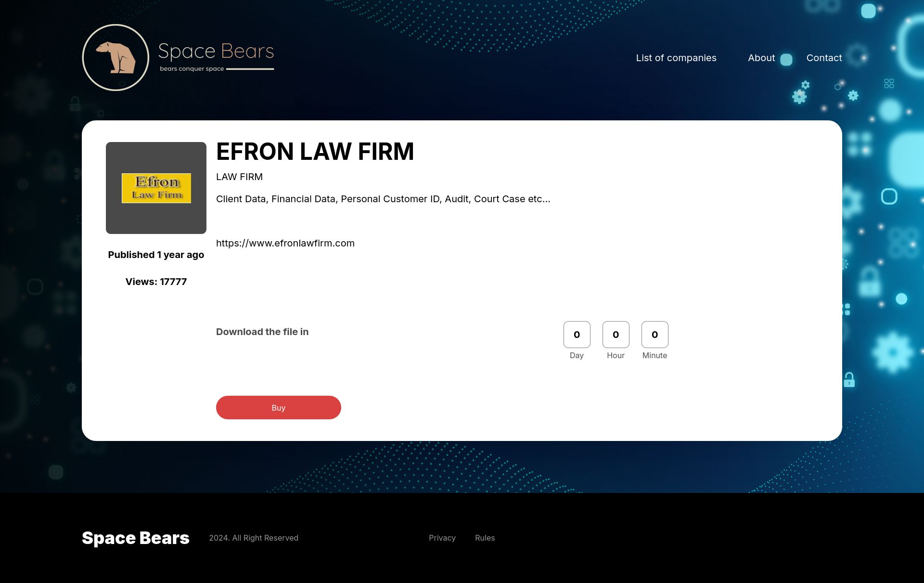Viewport: 924px width, 583px height.
Task: Open the efronlawfirm.com website link
Action: click(x=285, y=243)
